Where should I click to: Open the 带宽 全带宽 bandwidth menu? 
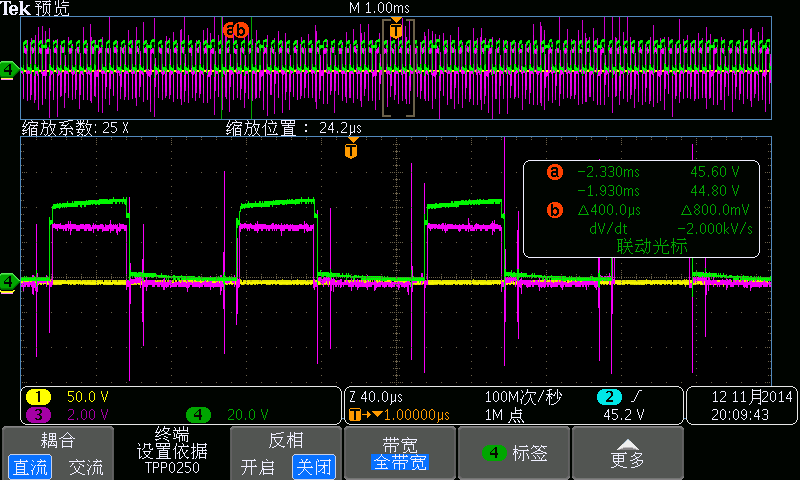point(400,453)
